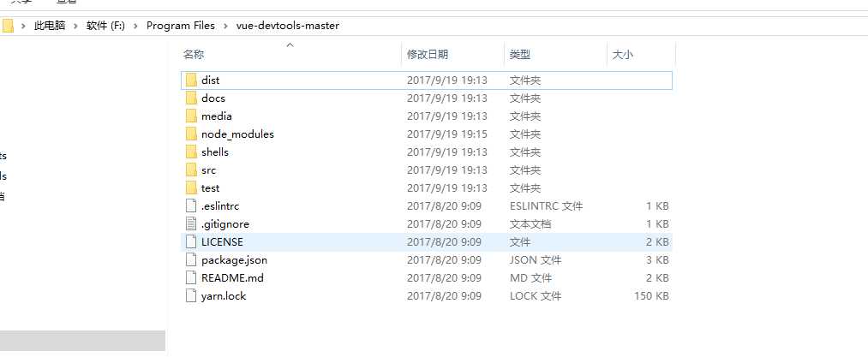Expand chevron after Program Files breadcrumb
The image size is (868, 357).
[225, 26]
